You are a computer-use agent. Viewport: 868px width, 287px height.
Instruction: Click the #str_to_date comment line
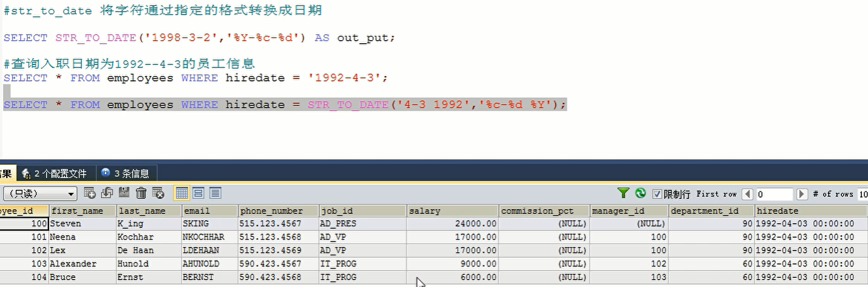point(163,11)
